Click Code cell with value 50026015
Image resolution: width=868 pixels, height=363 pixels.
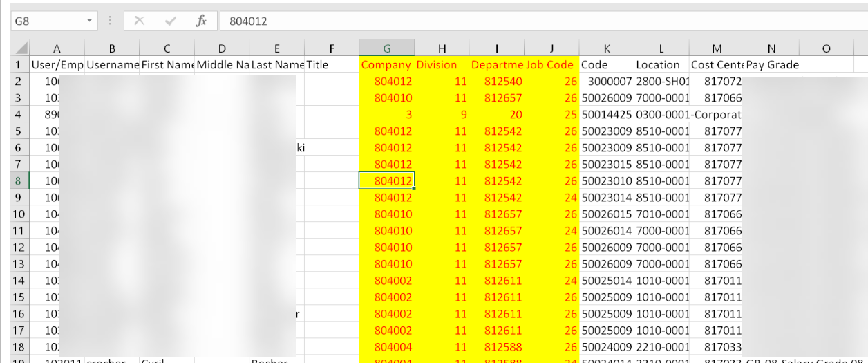(x=606, y=214)
